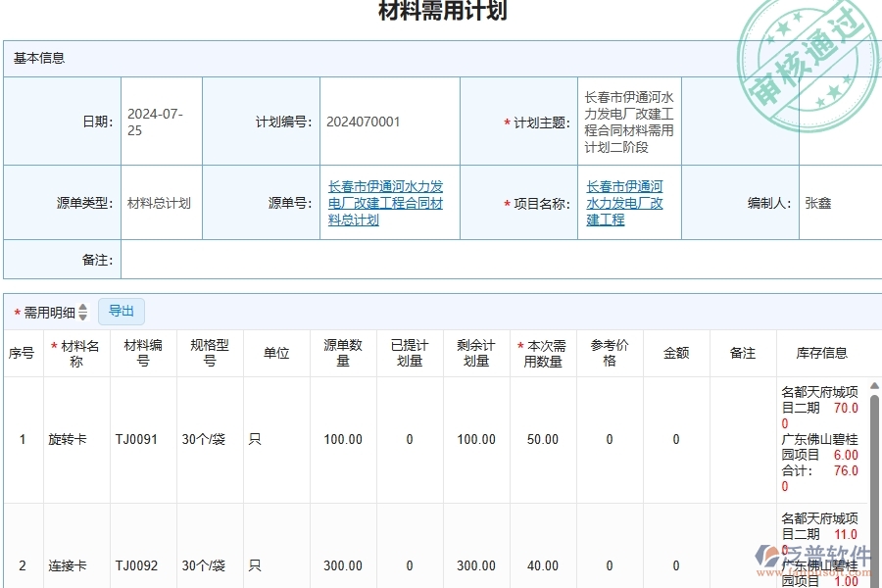The height and width of the screenshot is (588, 882).
Task: Click the 导出 export button
Action: [x=122, y=311]
